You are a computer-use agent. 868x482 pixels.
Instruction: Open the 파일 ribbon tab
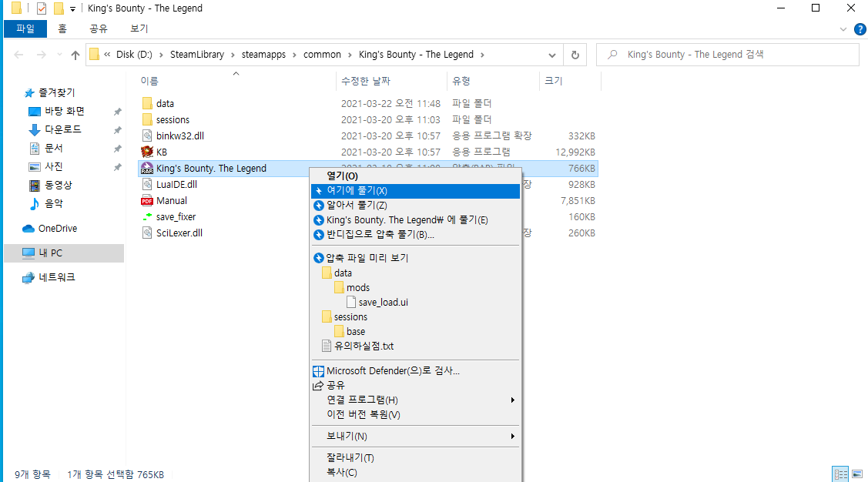(25, 28)
